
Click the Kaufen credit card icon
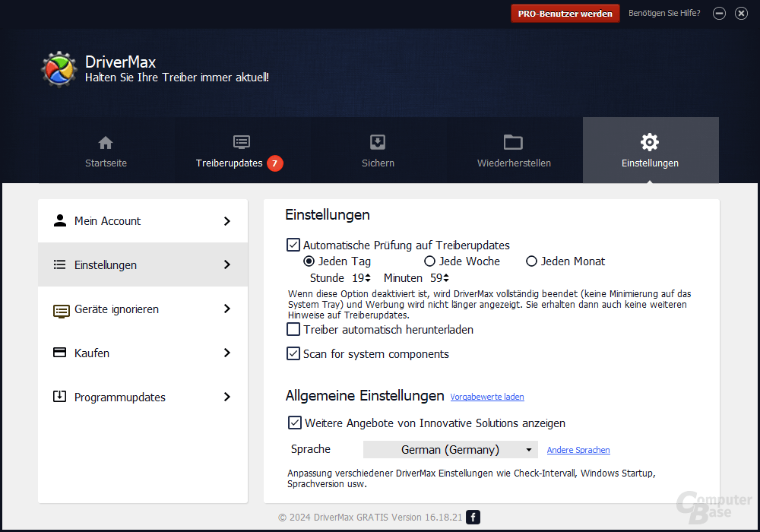[59, 352]
